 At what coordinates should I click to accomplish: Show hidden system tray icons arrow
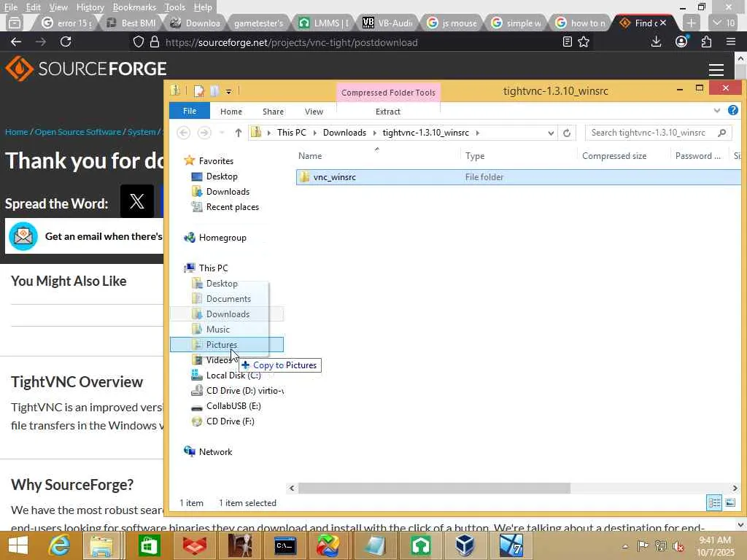coord(625,546)
